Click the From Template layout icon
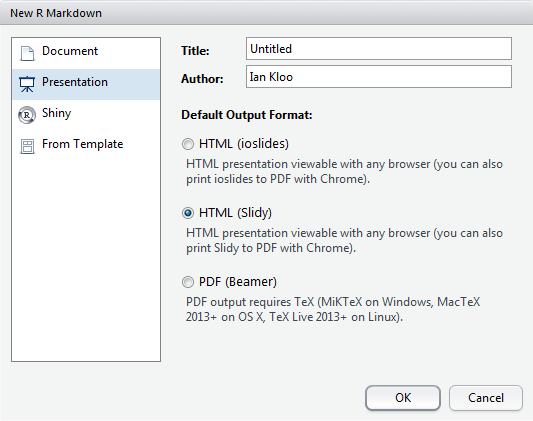The image size is (533, 421). tap(27, 146)
